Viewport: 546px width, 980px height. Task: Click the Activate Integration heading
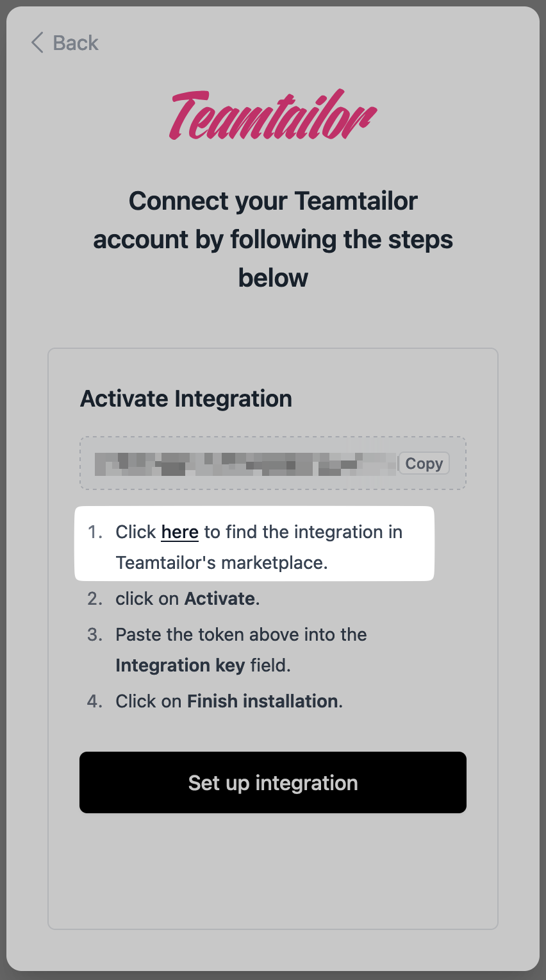click(x=186, y=399)
